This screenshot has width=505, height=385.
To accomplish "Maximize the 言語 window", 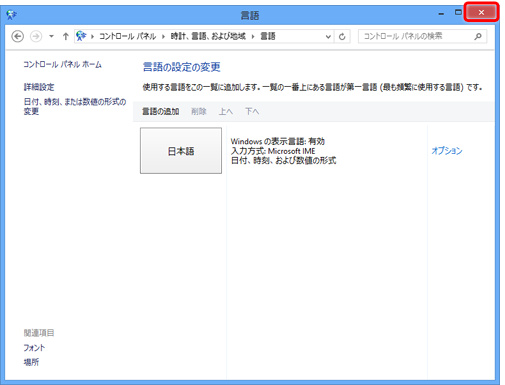I will coord(458,12).
